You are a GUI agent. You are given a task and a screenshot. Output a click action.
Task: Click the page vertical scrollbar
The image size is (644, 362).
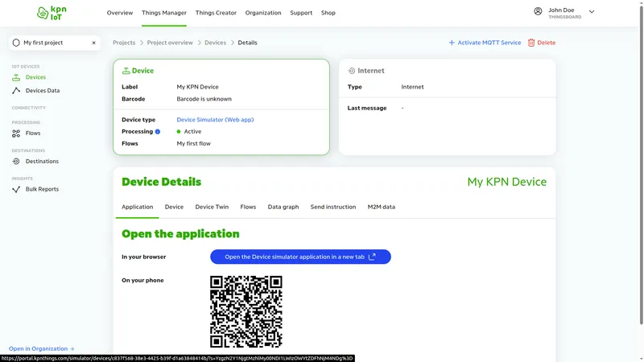[x=641, y=164]
